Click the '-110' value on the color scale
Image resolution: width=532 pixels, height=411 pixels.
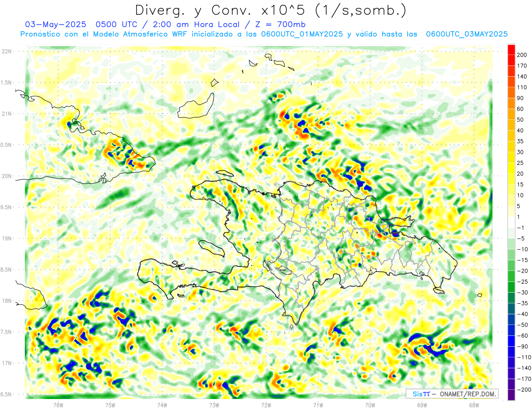(x=523, y=357)
